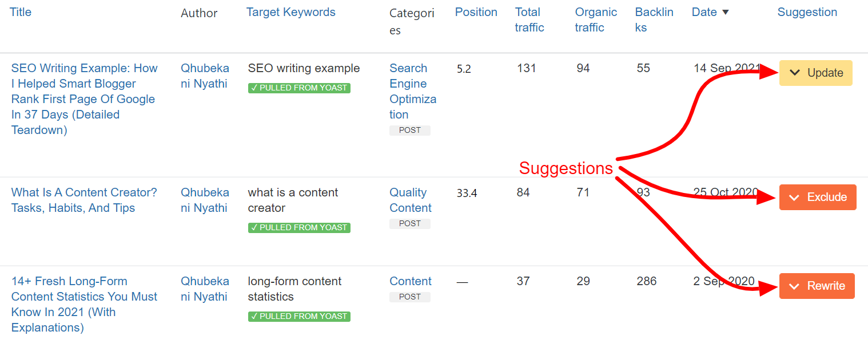Click author Qhubekani Nyathi in first row
Screen dimensions: 868x343
pyautogui.click(x=205, y=76)
